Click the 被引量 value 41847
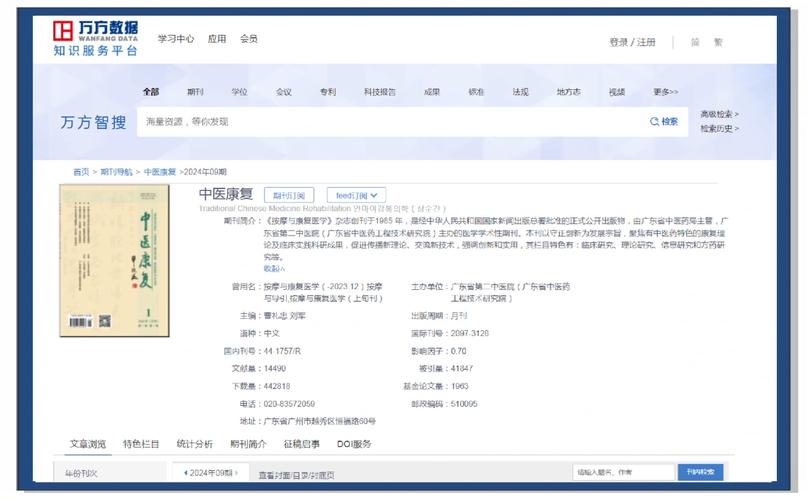The width and height of the screenshot is (807, 500). [462, 369]
